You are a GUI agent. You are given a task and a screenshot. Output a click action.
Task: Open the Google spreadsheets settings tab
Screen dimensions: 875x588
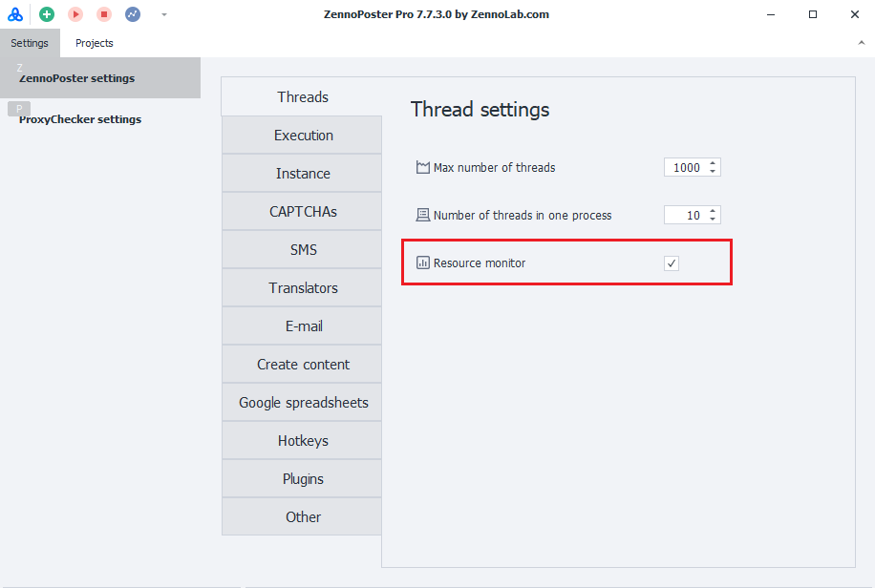(x=303, y=403)
